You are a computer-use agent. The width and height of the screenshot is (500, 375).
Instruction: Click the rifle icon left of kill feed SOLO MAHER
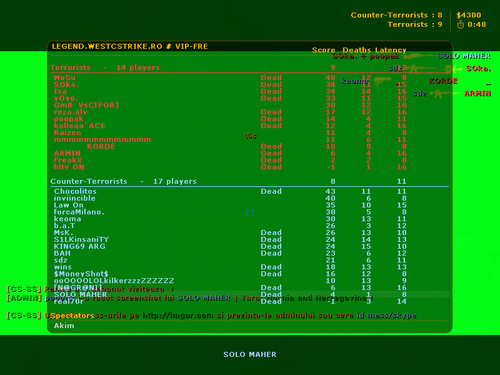point(418,56)
